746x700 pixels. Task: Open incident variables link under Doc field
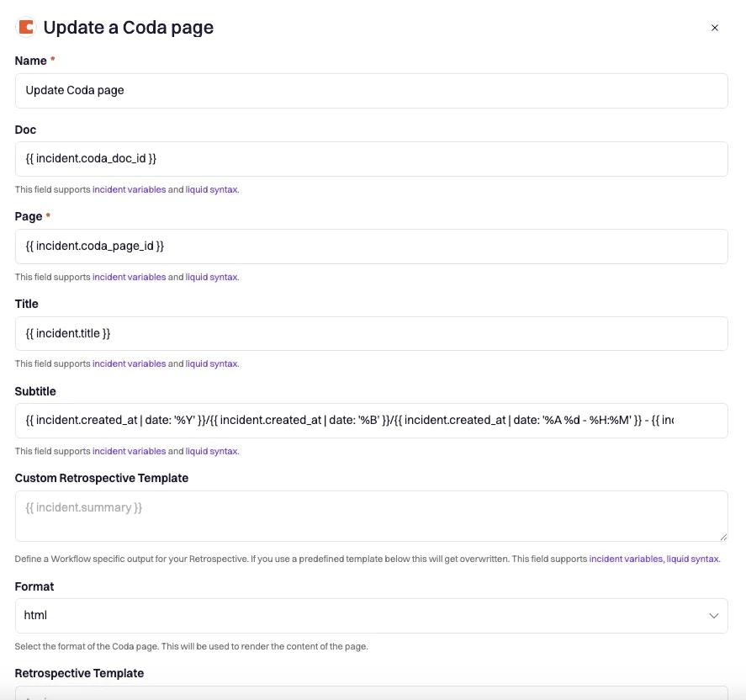(x=129, y=189)
